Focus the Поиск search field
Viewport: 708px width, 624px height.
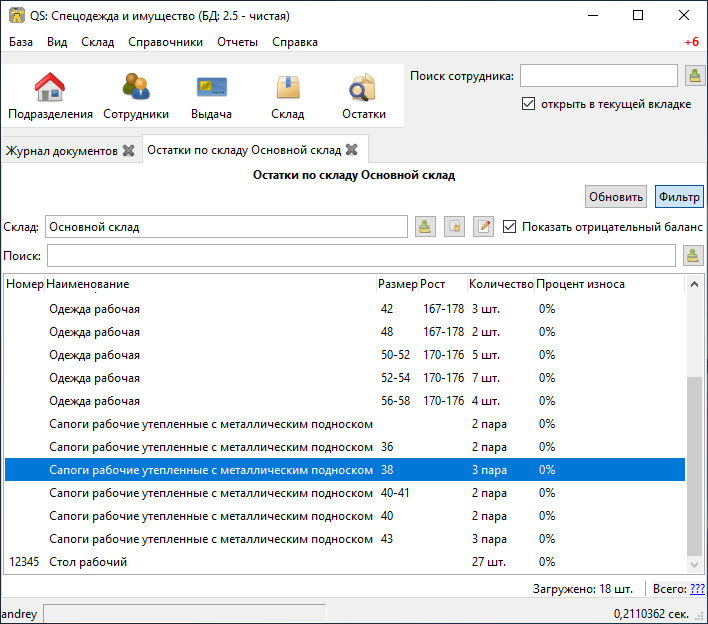361,256
